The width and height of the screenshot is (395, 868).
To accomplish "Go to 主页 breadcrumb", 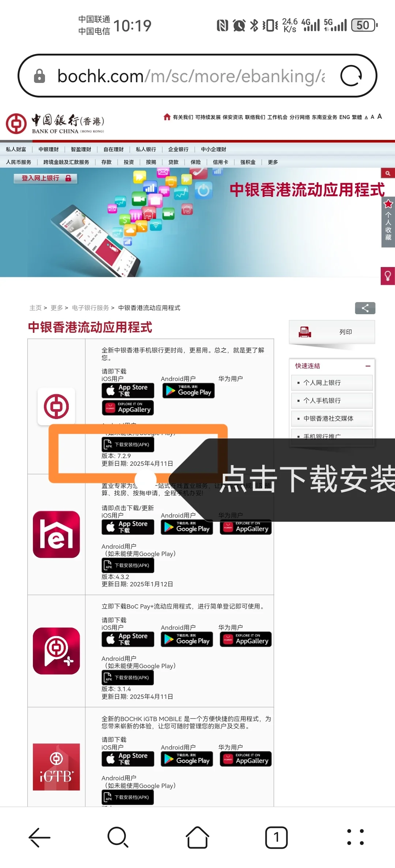I will click(35, 308).
